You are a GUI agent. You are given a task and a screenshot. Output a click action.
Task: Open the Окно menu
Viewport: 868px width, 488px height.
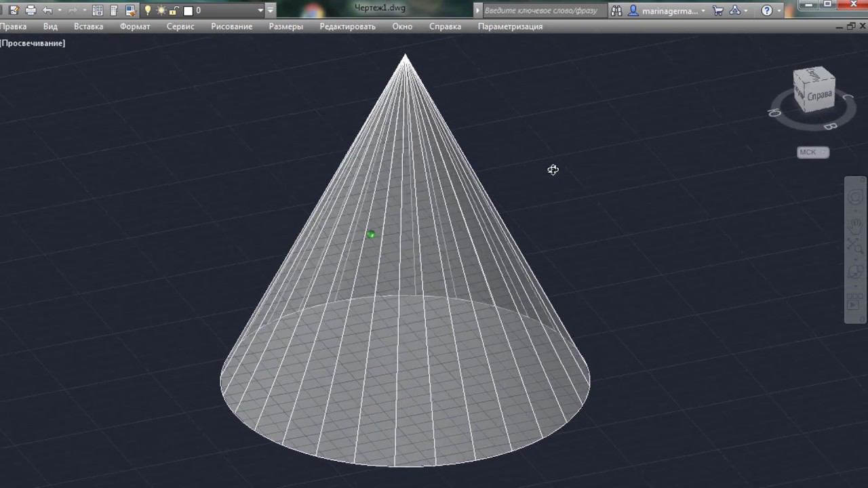pos(402,26)
